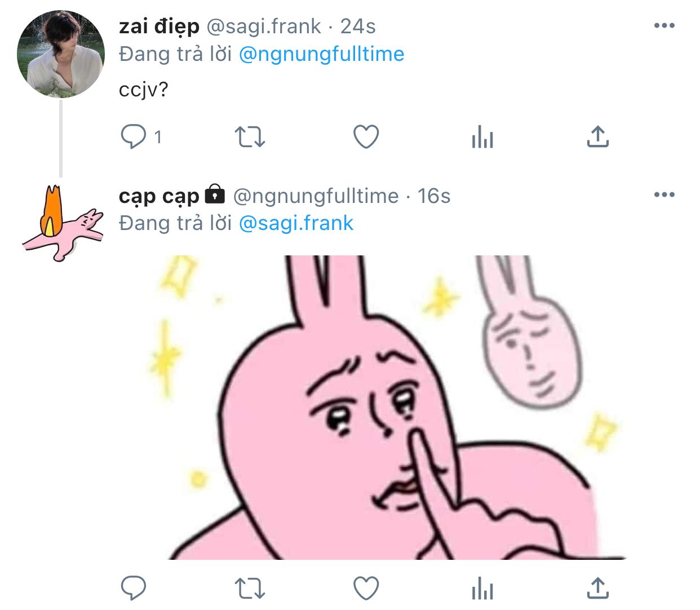Open more options for zai điệp's tweet
Image resolution: width=700 pixels, height=610 pixels.
pos(664,25)
